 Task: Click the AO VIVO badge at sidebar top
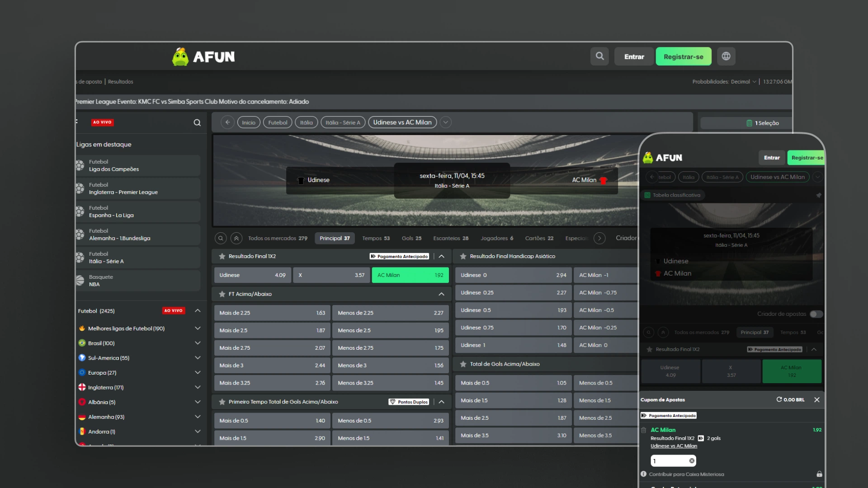click(x=102, y=122)
